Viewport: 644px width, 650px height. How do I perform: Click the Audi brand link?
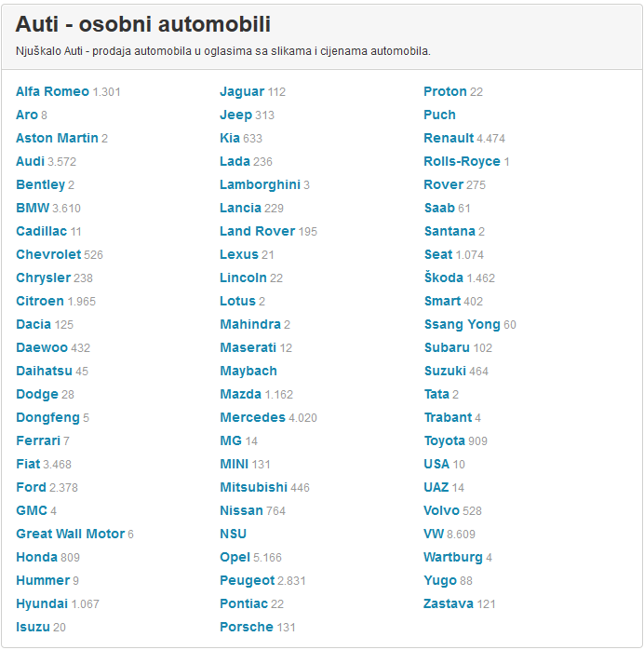click(30, 161)
